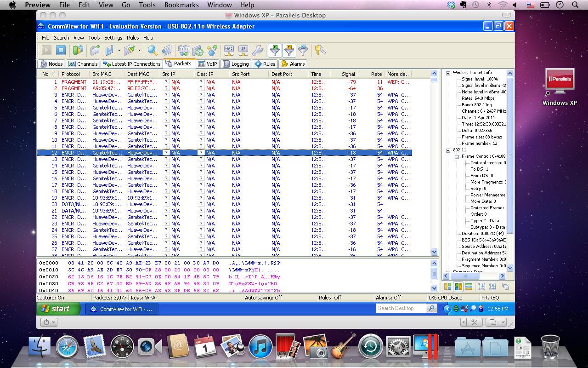Open CommView Search menu
The image size is (588, 368).
(61, 38)
